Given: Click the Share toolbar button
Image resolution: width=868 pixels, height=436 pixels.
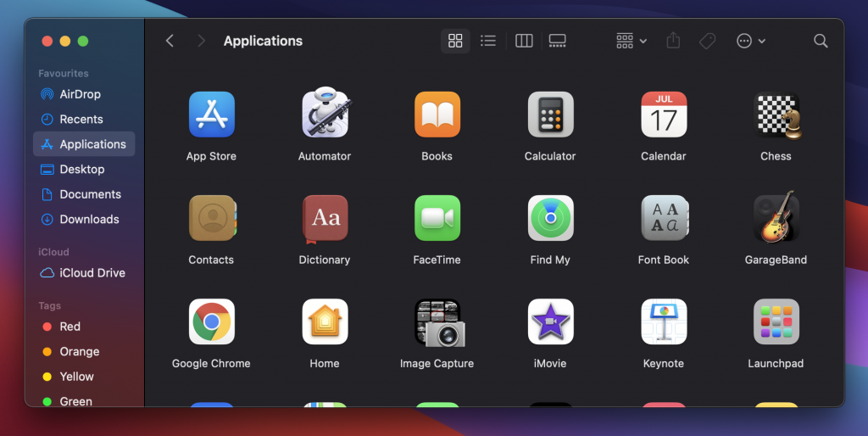Looking at the screenshot, I should 673,41.
